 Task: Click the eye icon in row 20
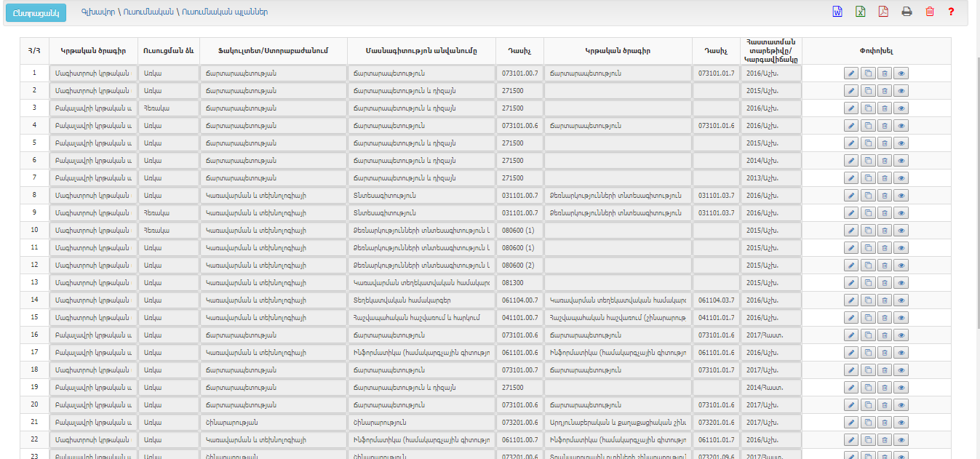click(901, 405)
